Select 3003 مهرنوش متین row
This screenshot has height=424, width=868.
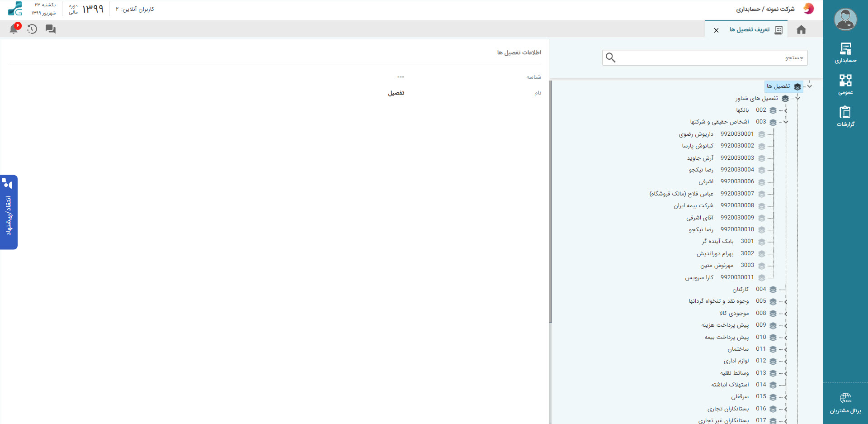733,265
